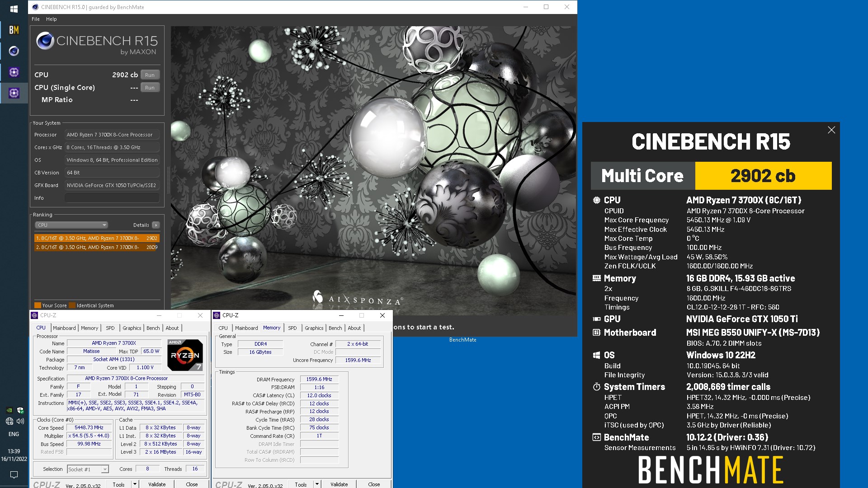Switch to Bench tab in right CPU-Z
This screenshot has width=868, height=488.
coord(335,328)
